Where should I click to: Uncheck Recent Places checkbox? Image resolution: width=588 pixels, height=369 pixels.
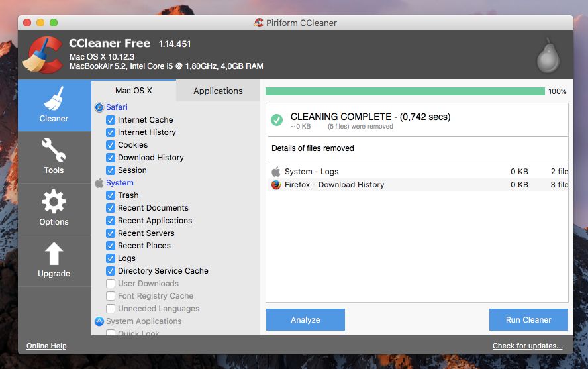[110, 246]
